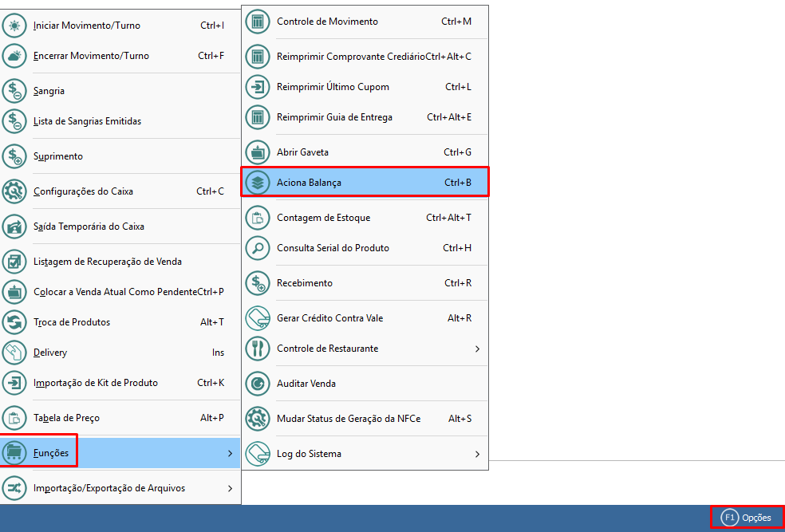This screenshot has width=785, height=532.
Task: Click the magnifier icon for Consulta Serial
Action: (x=258, y=248)
